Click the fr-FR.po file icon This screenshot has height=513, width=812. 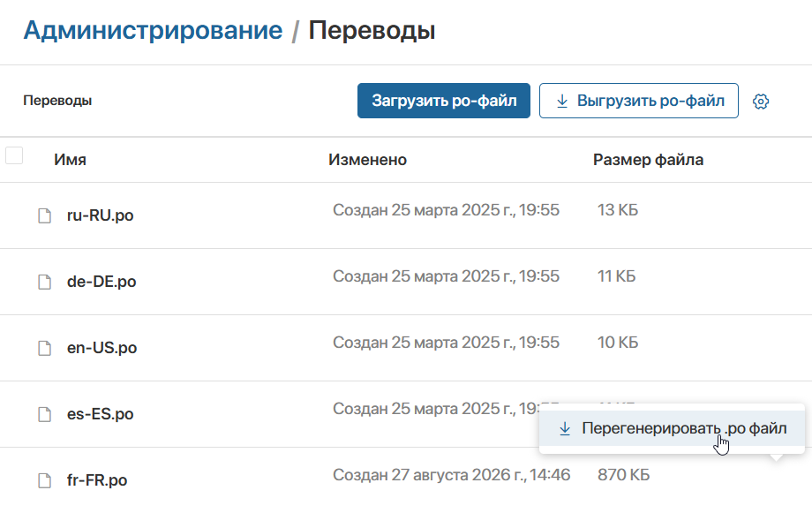[x=44, y=481]
